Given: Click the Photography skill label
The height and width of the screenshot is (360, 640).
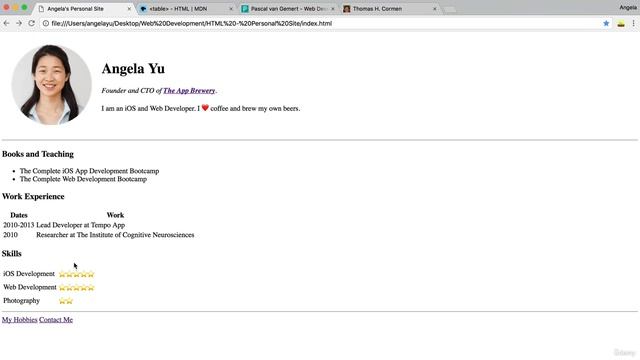Looking at the screenshot, I should coord(22,300).
